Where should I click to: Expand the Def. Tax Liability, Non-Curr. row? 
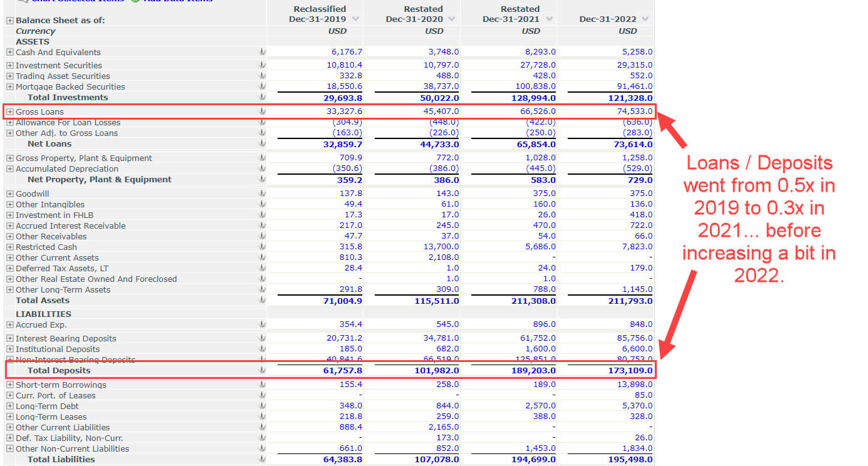click(x=10, y=438)
